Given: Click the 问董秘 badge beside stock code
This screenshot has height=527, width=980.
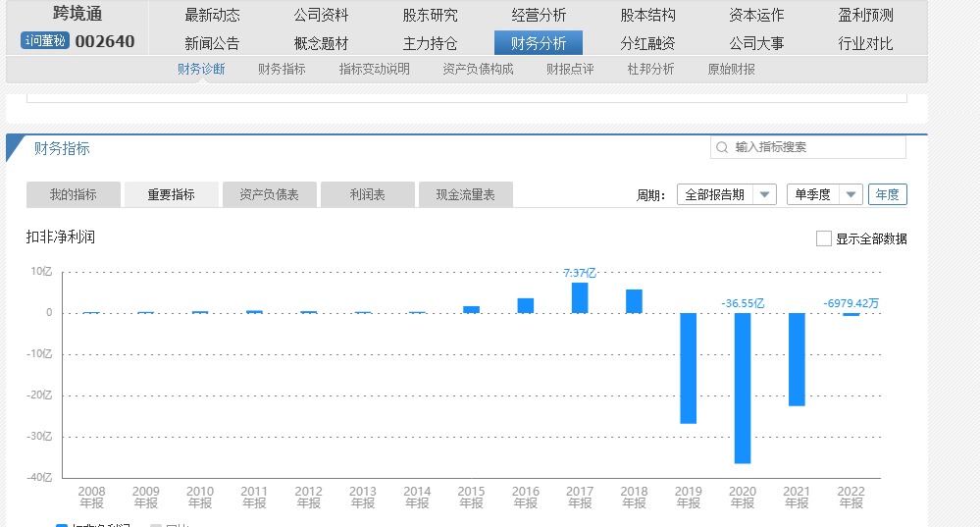Looking at the screenshot, I should [x=45, y=41].
